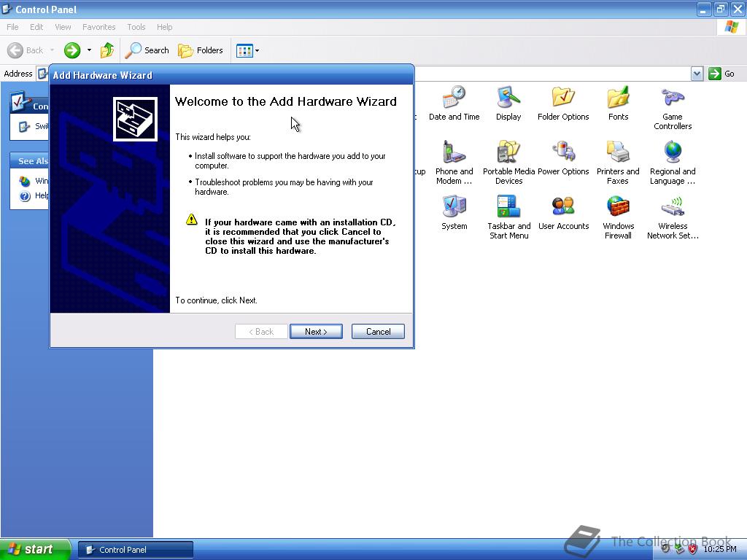747x560 pixels.
Task: Click the Add Hardware Wizard title bar
Action: (232, 75)
